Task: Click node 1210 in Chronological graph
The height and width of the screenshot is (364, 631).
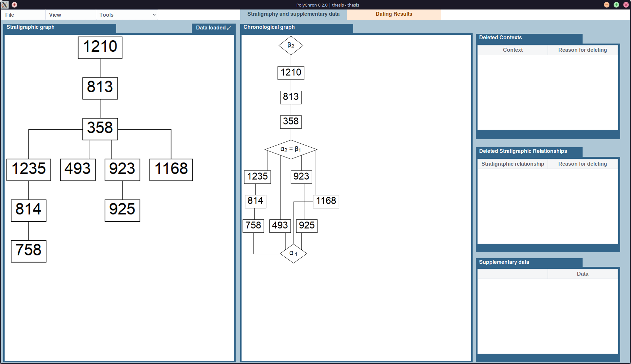Action: [x=291, y=73]
